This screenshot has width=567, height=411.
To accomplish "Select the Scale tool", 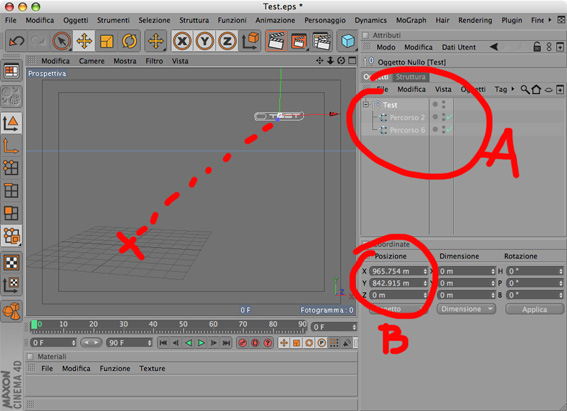I will pos(106,41).
